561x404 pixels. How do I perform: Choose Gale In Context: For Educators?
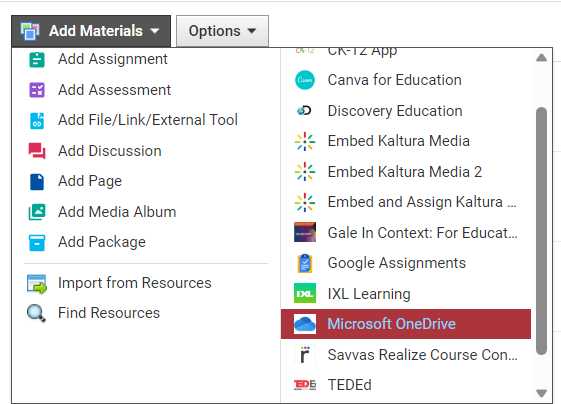[x=406, y=233]
